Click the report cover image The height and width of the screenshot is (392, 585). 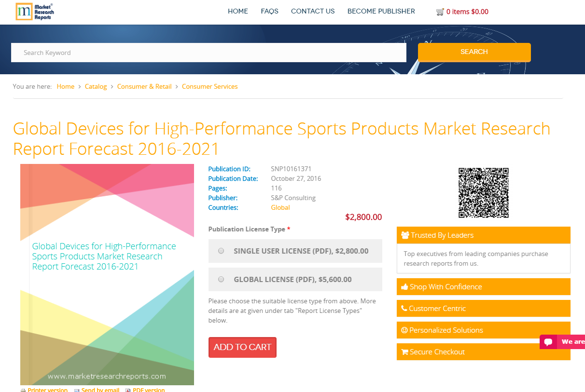107,274
